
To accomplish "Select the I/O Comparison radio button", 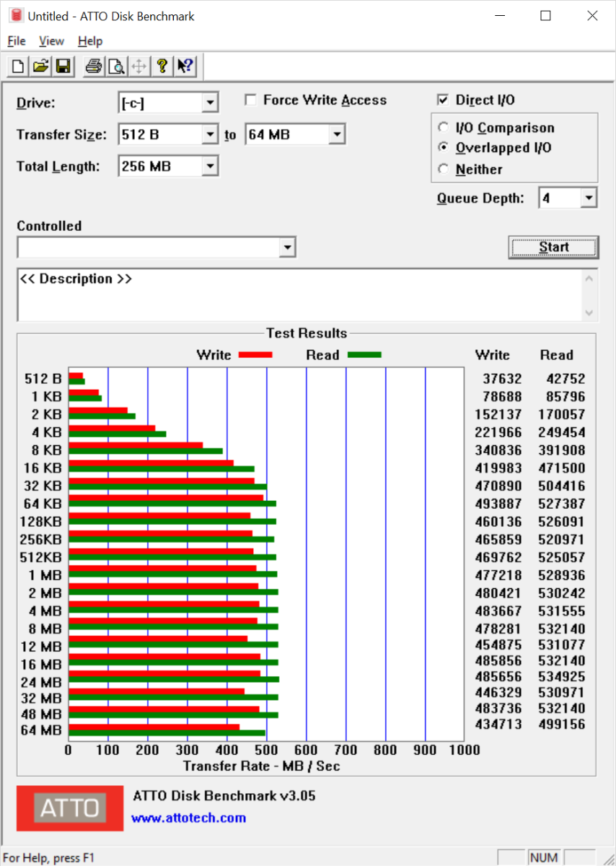I will [443, 128].
